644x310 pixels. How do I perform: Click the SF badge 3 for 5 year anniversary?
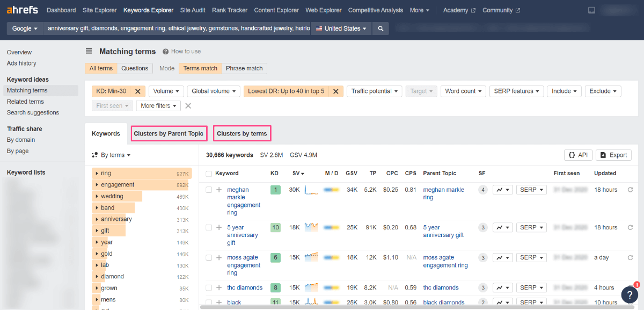click(483, 227)
